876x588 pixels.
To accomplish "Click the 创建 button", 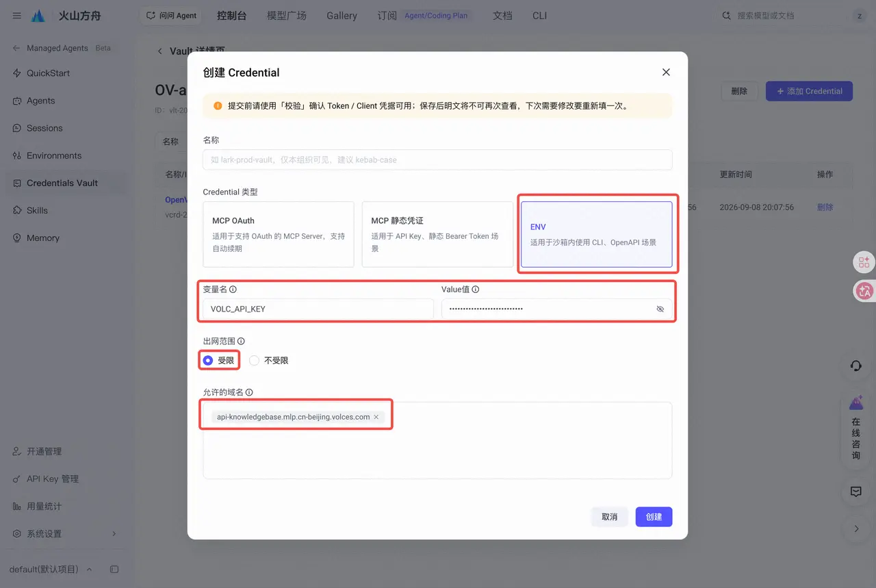I will (x=654, y=517).
